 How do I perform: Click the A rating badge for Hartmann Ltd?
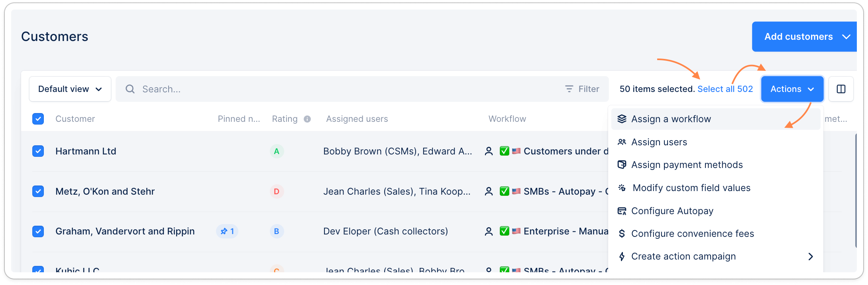tap(277, 151)
